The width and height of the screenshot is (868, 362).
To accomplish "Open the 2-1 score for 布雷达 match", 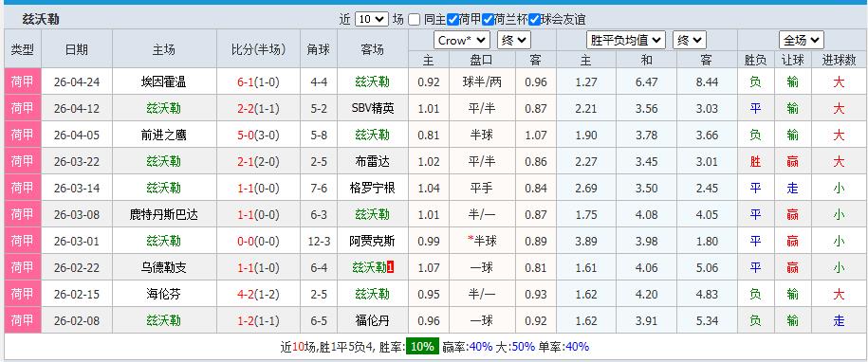I will click(246, 162).
